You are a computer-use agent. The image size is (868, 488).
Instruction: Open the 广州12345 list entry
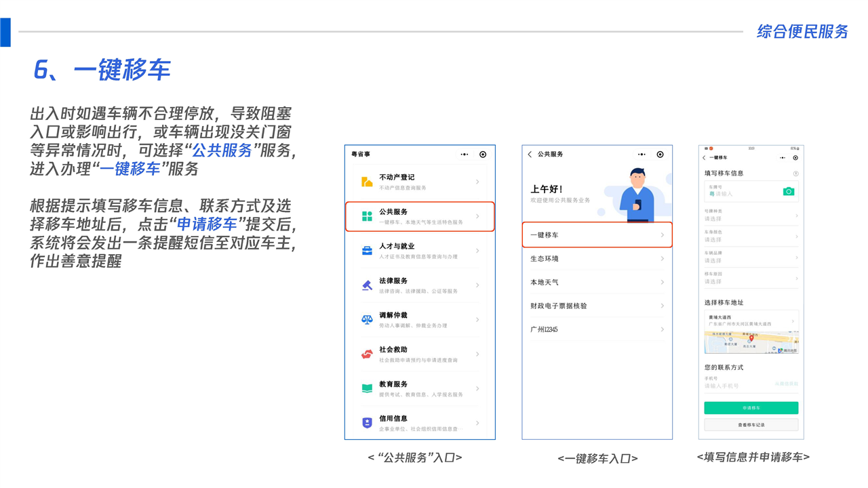click(597, 329)
